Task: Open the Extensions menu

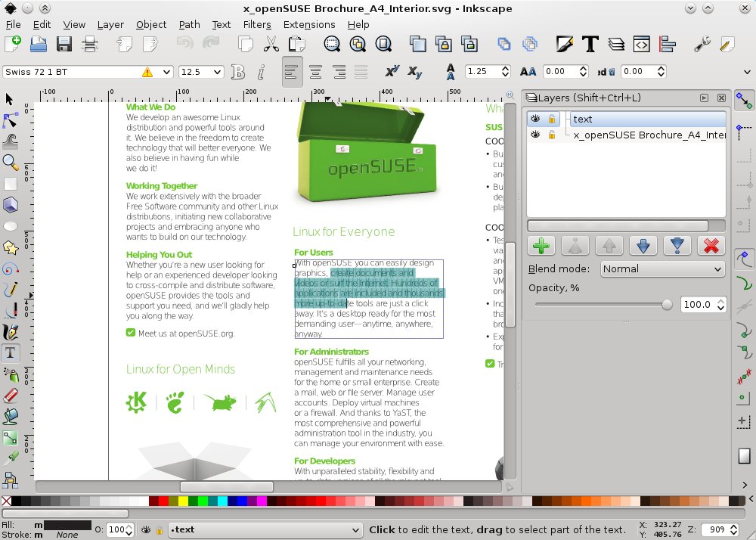Action: point(309,24)
